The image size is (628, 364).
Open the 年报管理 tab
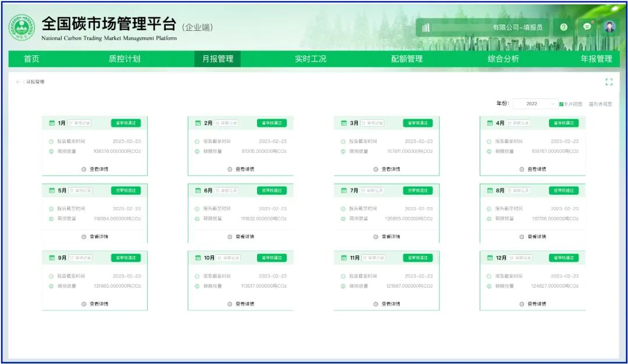[597, 59]
